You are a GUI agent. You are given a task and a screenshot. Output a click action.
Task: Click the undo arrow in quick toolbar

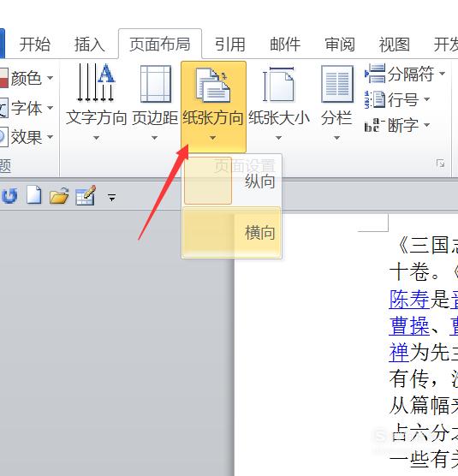(x=9, y=196)
